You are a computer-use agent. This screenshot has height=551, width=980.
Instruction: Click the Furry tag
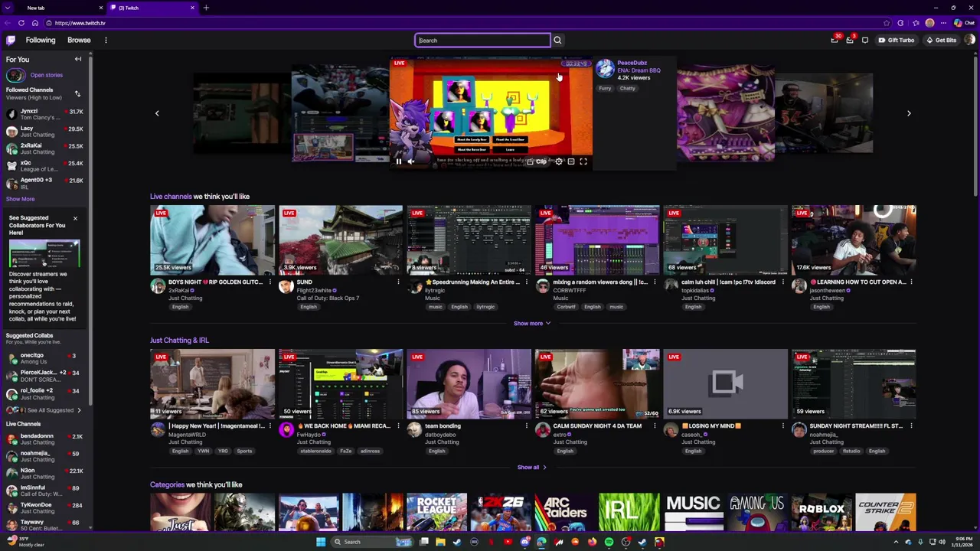pyautogui.click(x=605, y=88)
